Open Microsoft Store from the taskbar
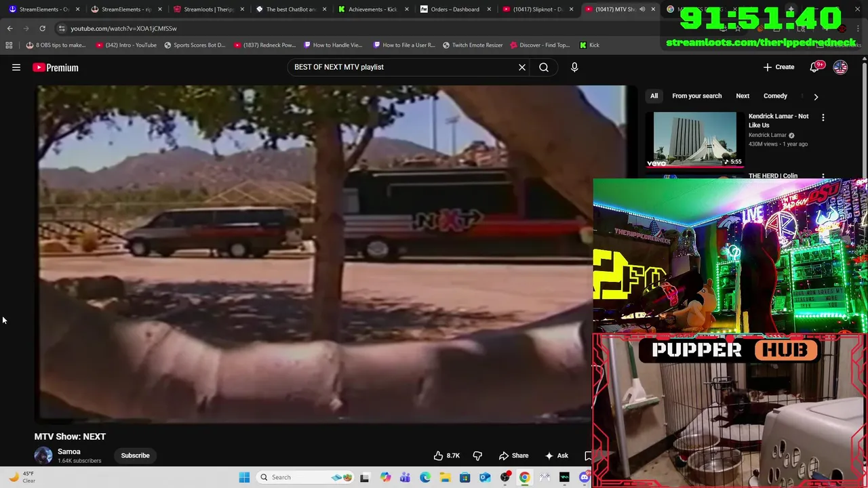Viewport: 868px width, 488px height. coord(465,477)
